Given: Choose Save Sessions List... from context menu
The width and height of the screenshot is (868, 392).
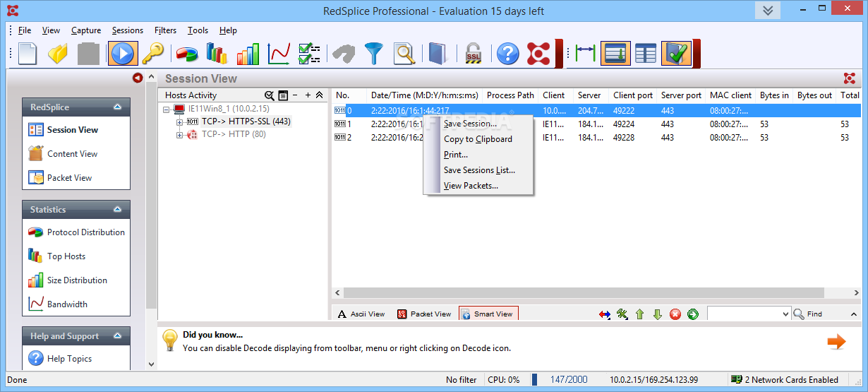Looking at the screenshot, I should click(x=478, y=170).
